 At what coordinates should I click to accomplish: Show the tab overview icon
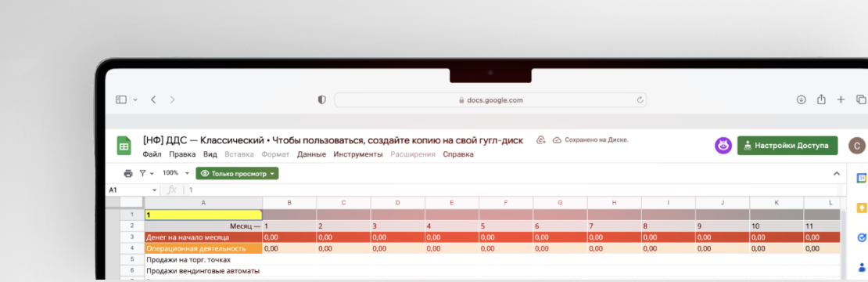[861, 99]
